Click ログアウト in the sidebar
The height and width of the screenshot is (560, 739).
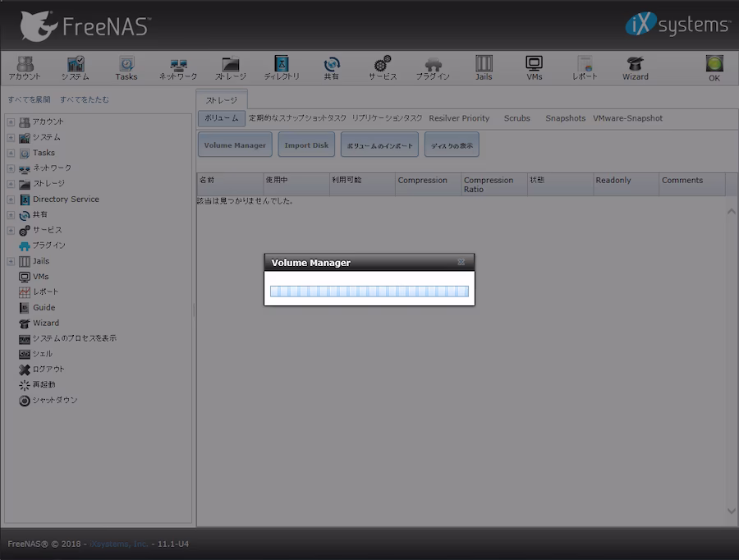pos(48,370)
